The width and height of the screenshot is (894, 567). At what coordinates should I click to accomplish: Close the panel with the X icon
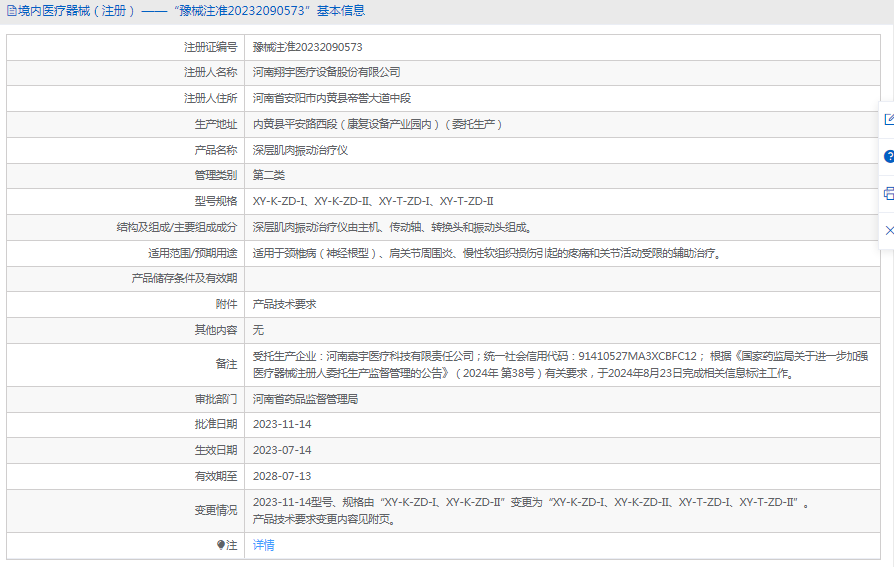coord(889,230)
